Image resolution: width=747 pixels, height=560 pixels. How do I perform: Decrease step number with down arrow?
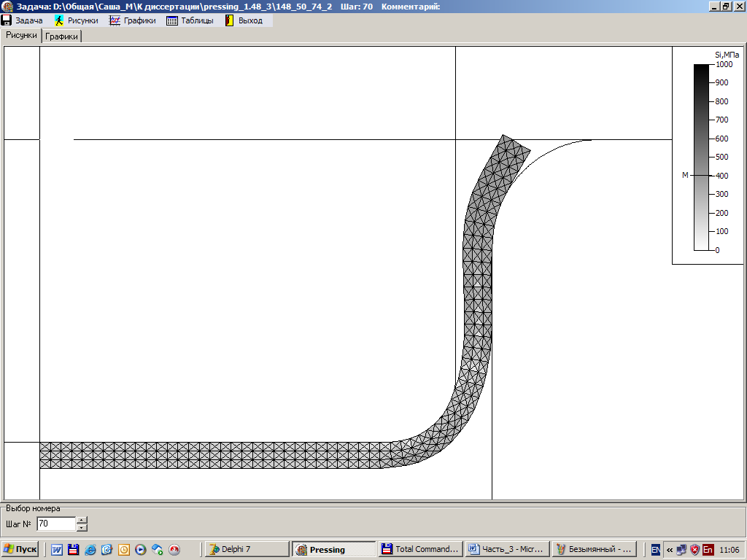click(x=82, y=527)
